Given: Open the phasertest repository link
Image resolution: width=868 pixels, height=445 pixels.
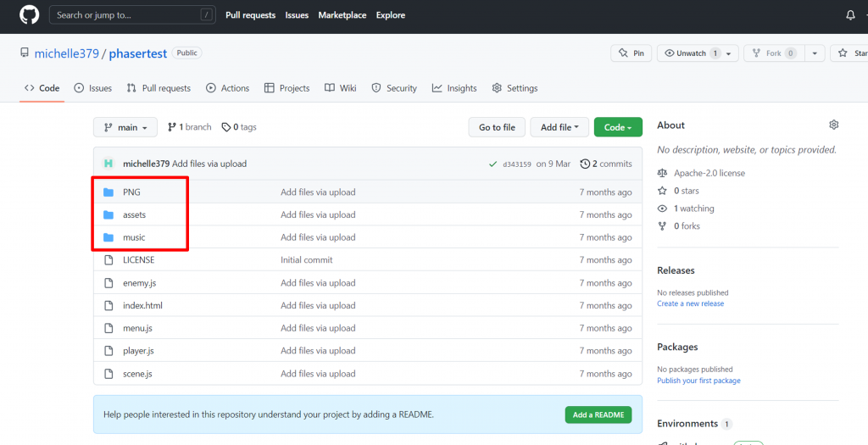Looking at the screenshot, I should click(x=138, y=53).
